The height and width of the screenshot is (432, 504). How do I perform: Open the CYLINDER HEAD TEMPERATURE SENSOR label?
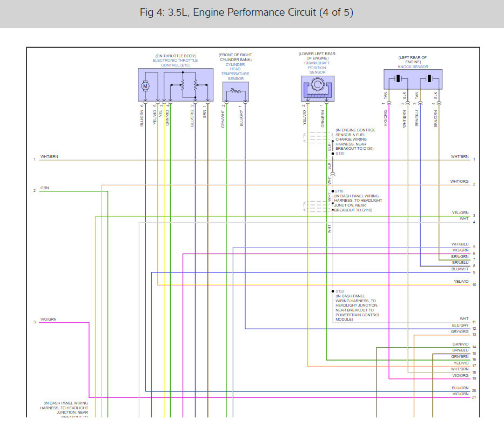point(236,71)
